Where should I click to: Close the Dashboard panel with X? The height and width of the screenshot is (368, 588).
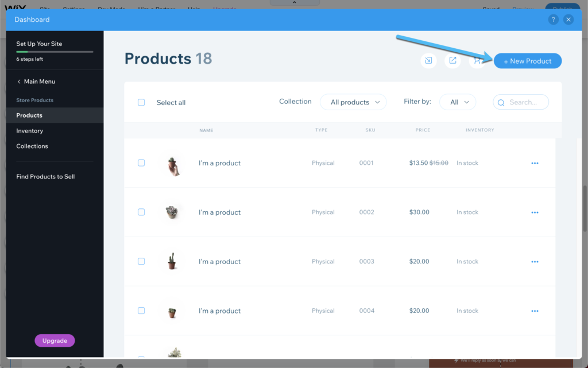[568, 20]
